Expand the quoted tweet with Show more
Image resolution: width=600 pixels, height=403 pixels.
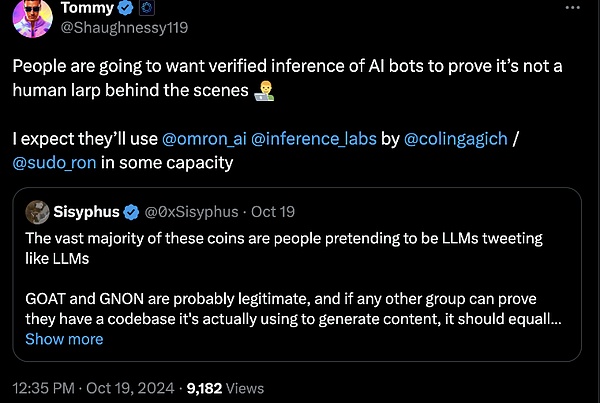(64, 339)
